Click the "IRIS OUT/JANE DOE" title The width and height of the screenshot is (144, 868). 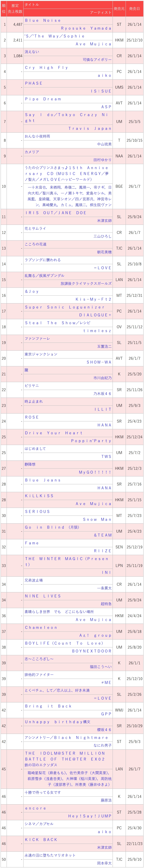tap(56, 213)
